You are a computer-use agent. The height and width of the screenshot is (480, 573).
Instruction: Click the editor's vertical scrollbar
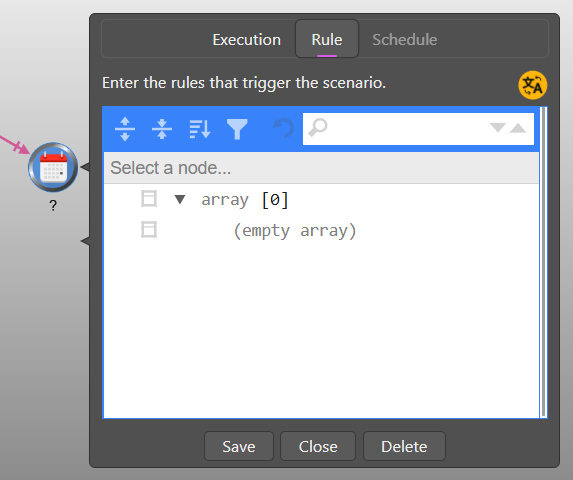tap(543, 262)
